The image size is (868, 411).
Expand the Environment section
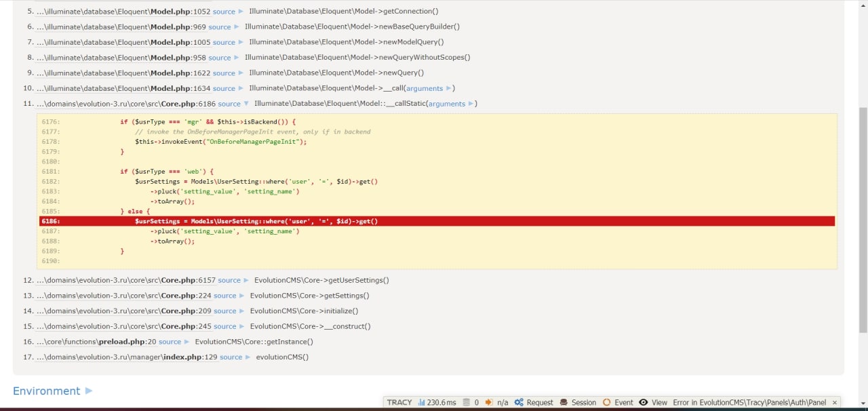(x=52, y=391)
